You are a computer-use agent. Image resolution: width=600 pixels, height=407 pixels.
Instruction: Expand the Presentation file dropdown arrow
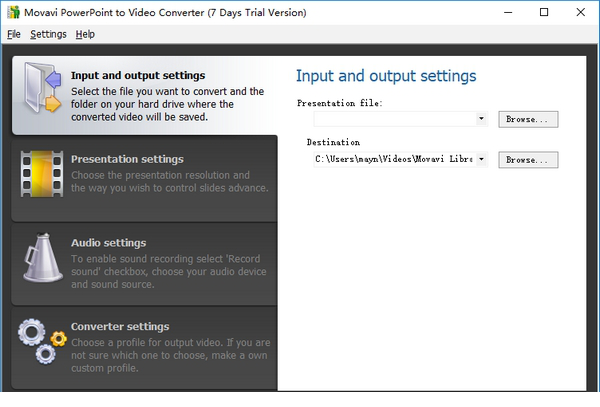(481, 119)
